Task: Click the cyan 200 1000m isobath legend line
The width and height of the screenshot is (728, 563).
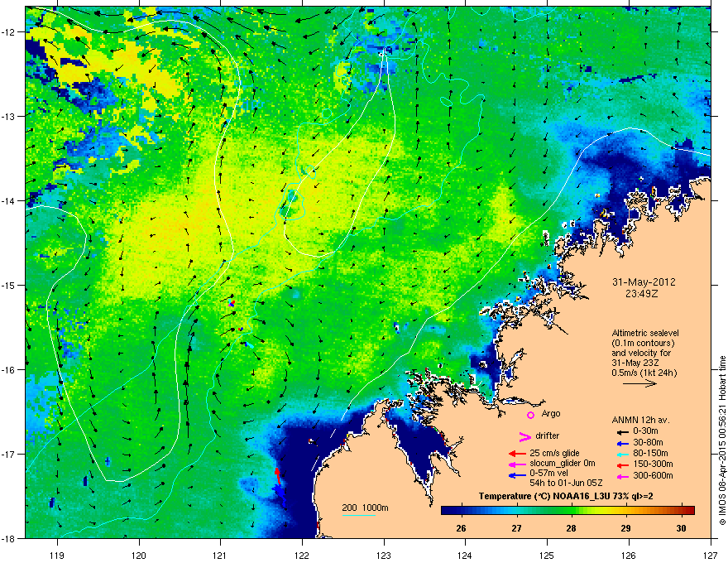Action: click(x=359, y=515)
